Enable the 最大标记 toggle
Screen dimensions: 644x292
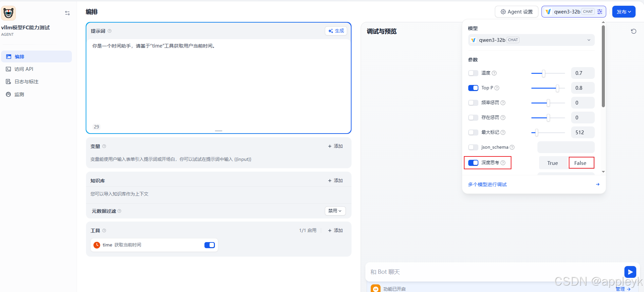pos(473,133)
